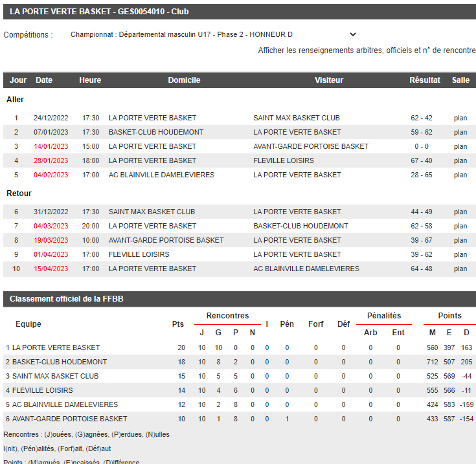Open 'plan' link for match 2 Houdemont
The width and height of the screenshot is (476, 464).
(460, 132)
